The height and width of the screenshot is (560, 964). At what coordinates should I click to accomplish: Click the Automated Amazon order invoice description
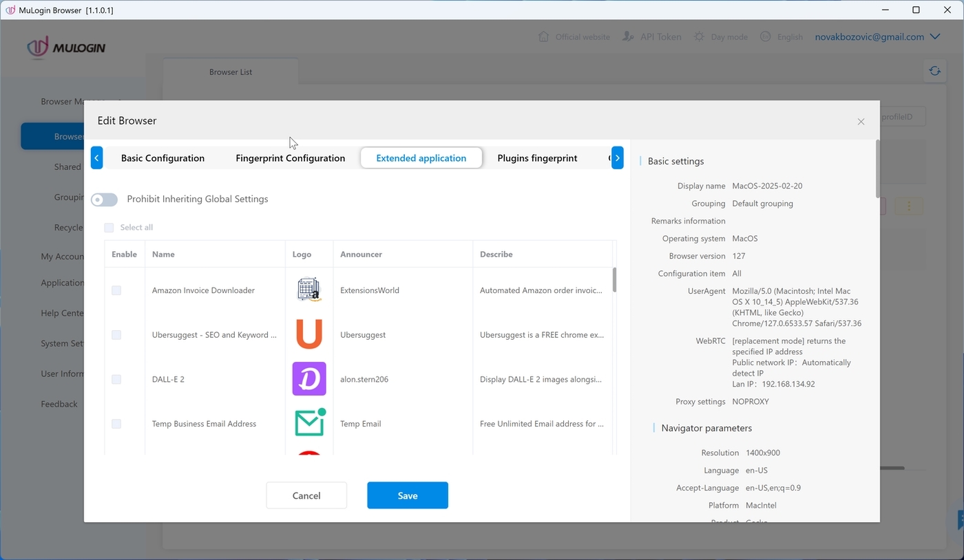(541, 290)
